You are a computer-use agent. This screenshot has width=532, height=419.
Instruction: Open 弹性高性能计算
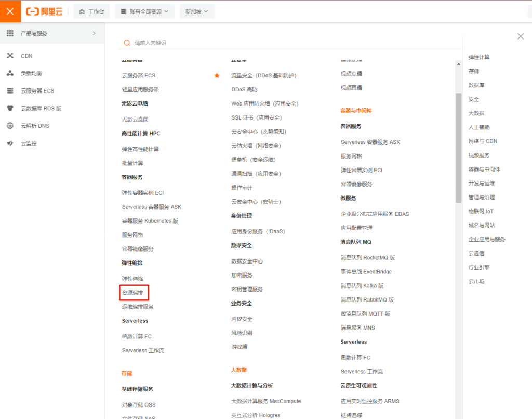[x=140, y=149]
